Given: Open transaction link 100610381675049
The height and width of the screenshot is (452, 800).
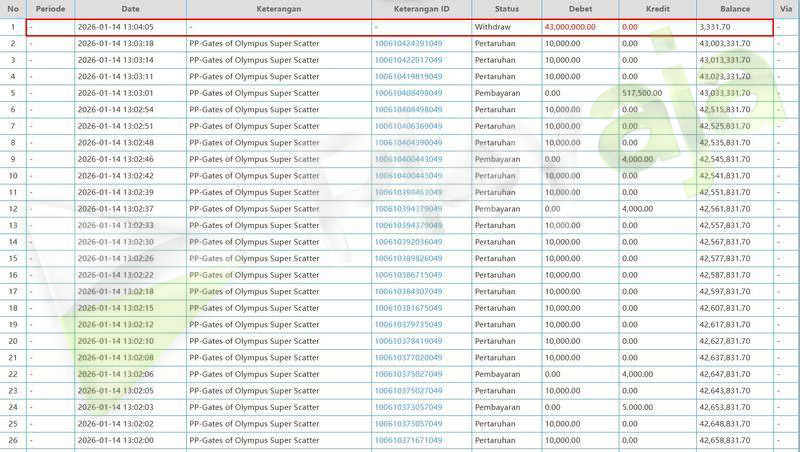Looking at the screenshot, I should (x=408, y=308).
